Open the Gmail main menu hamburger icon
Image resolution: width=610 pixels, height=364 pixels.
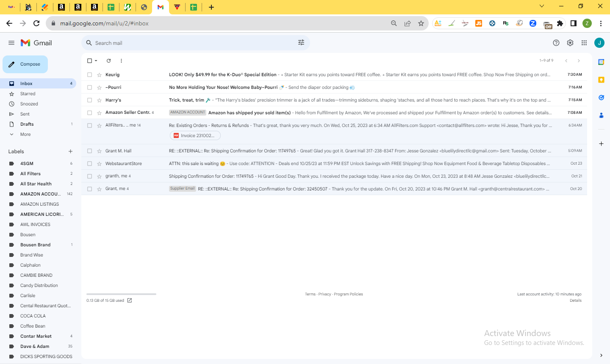click(11, 43)
